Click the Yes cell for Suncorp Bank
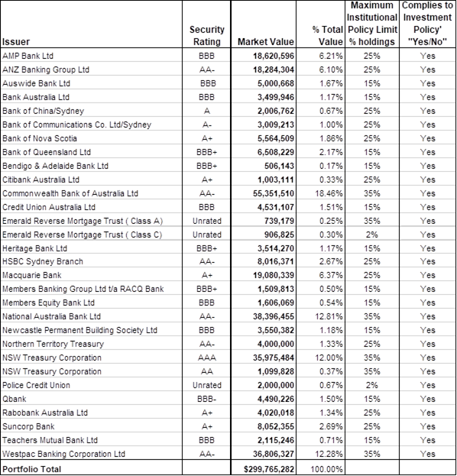Screen dimensions: 457x476 click(427, 426)
